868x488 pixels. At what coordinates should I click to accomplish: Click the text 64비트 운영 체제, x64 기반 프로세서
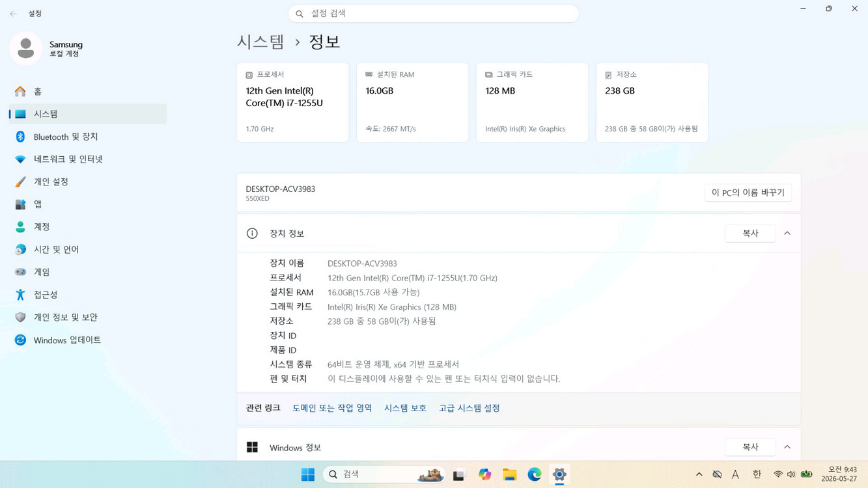(x=393, y=364)
